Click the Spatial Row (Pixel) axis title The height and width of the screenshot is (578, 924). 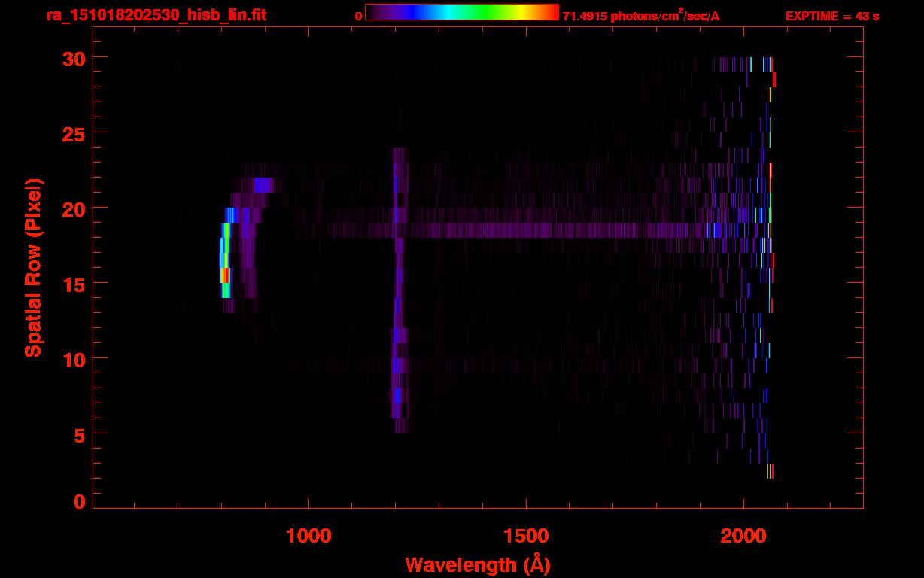coord(33,268)
